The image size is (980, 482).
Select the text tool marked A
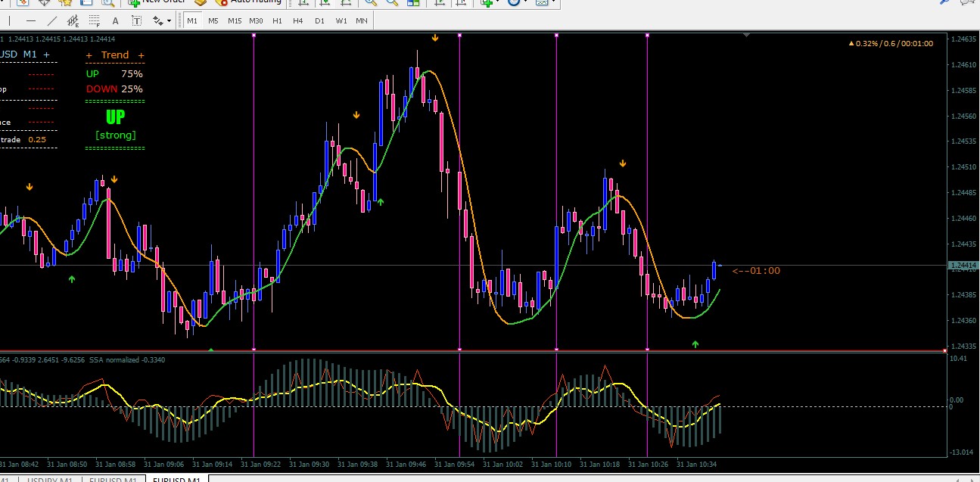pyautogui.click(x=114, y=20)
